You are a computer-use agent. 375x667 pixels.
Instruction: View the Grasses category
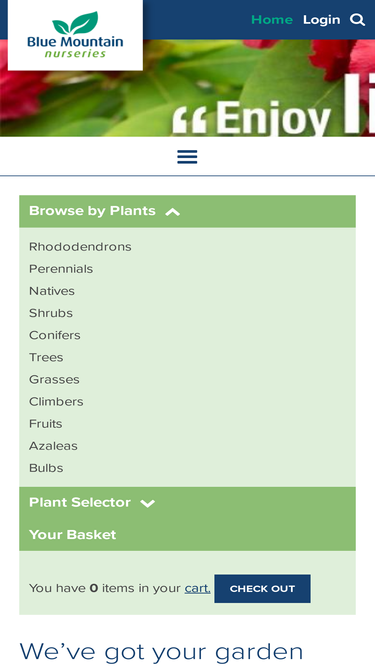pyautogui.click(x=54, y=379)
